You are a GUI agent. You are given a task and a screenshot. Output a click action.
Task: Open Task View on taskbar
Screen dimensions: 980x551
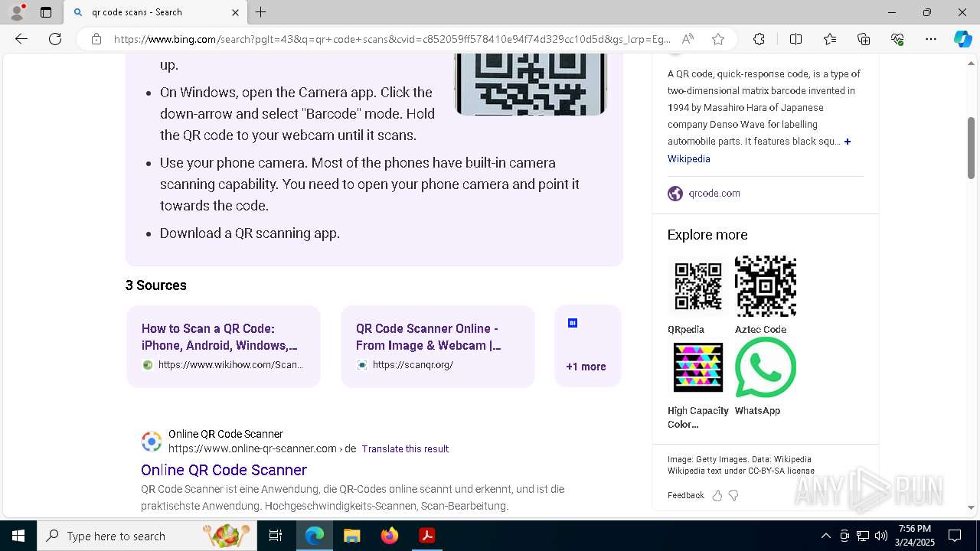276,536
